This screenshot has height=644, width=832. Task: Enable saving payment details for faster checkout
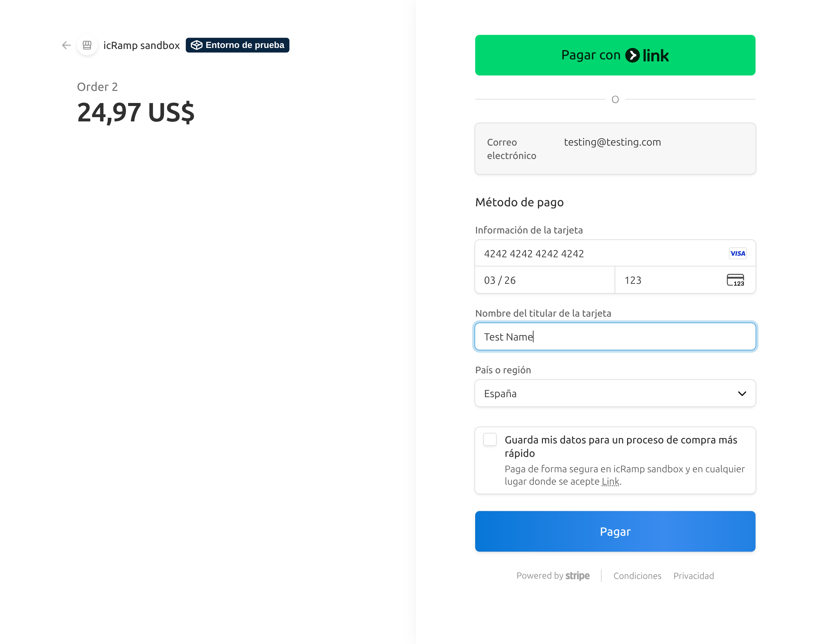click(x=490, y=439)
